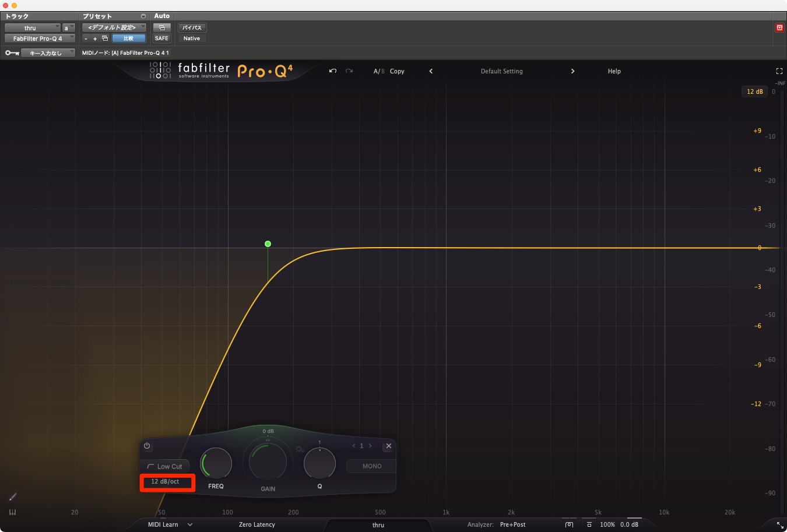Toggle the 比較 compare button

128,38
